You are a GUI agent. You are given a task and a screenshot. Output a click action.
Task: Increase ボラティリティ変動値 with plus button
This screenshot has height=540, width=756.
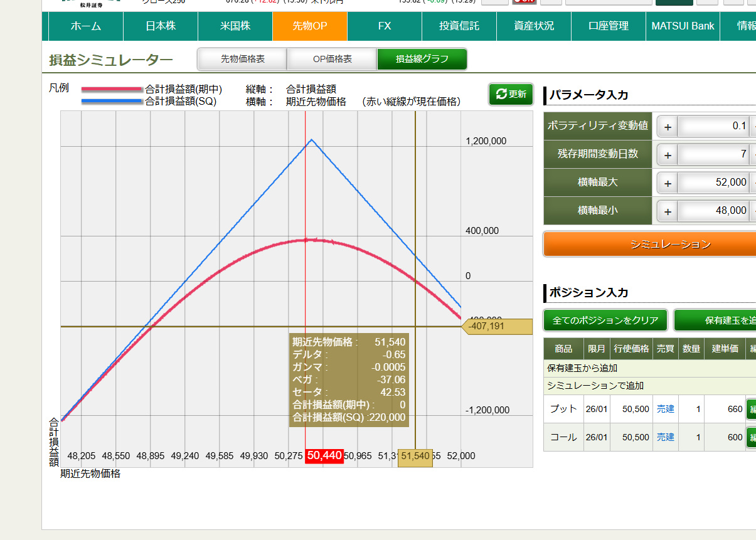pos(668,127)
